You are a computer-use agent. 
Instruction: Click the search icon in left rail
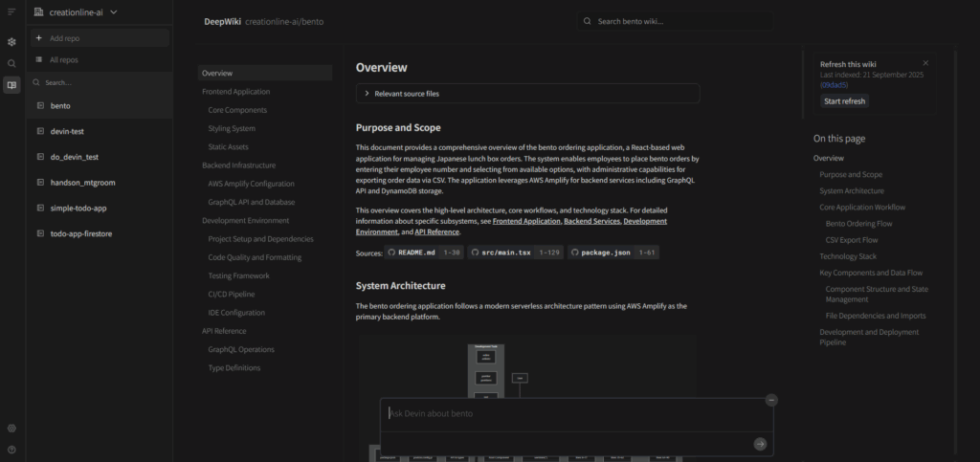coord(11,63)
